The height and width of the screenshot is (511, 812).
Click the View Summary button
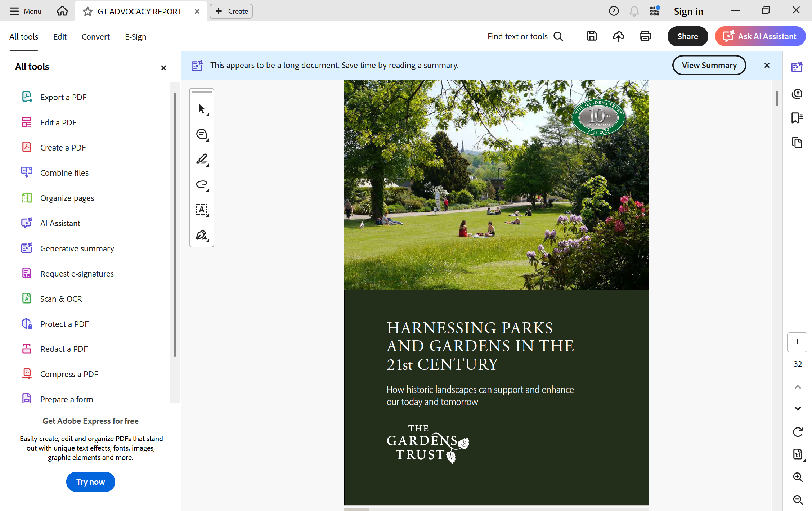point(709,65)
